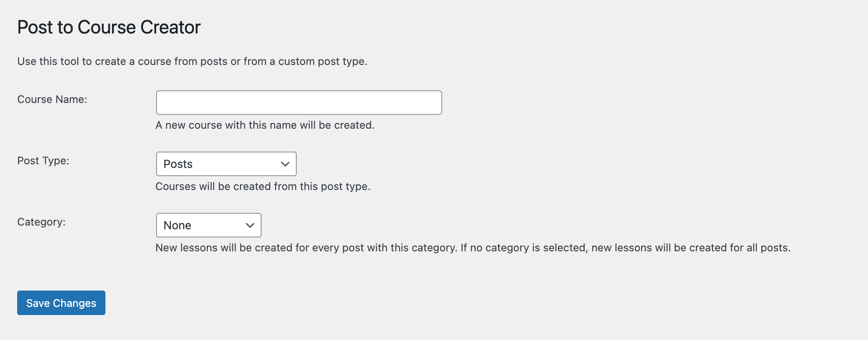868x340 pixels.
Task: Expand category choices via down arrow
Action: pos(250,226)
